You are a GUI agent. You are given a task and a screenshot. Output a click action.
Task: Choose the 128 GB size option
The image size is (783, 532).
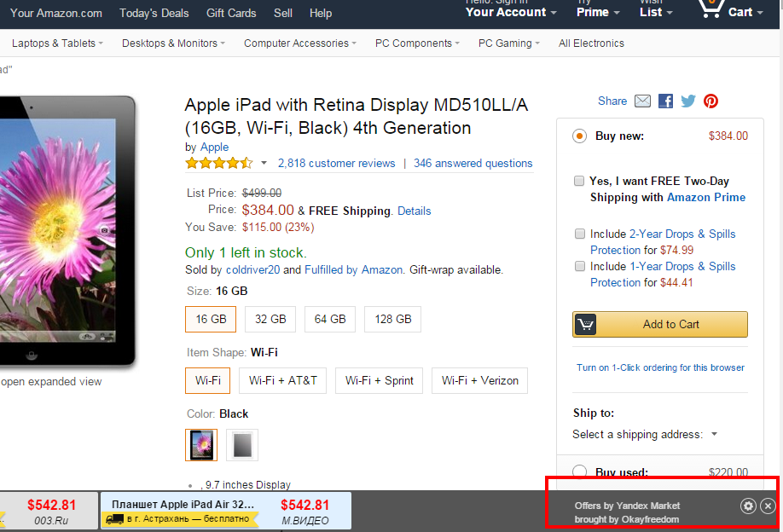(x=393, y=319)
